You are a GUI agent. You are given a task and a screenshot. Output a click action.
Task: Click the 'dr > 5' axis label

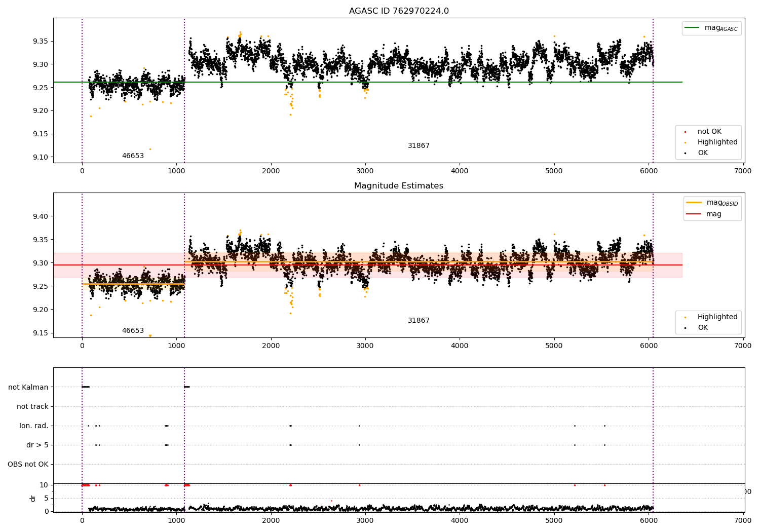coord(37,445)
